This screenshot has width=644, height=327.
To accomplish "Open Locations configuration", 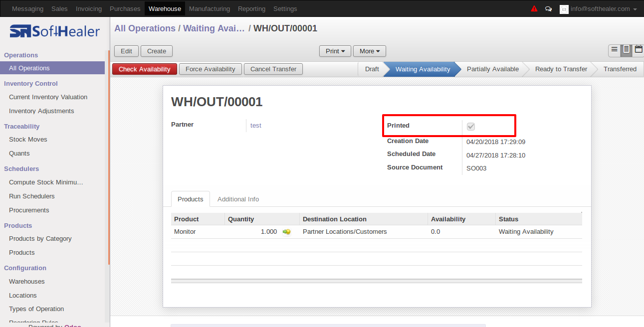I will coord(23,296).
